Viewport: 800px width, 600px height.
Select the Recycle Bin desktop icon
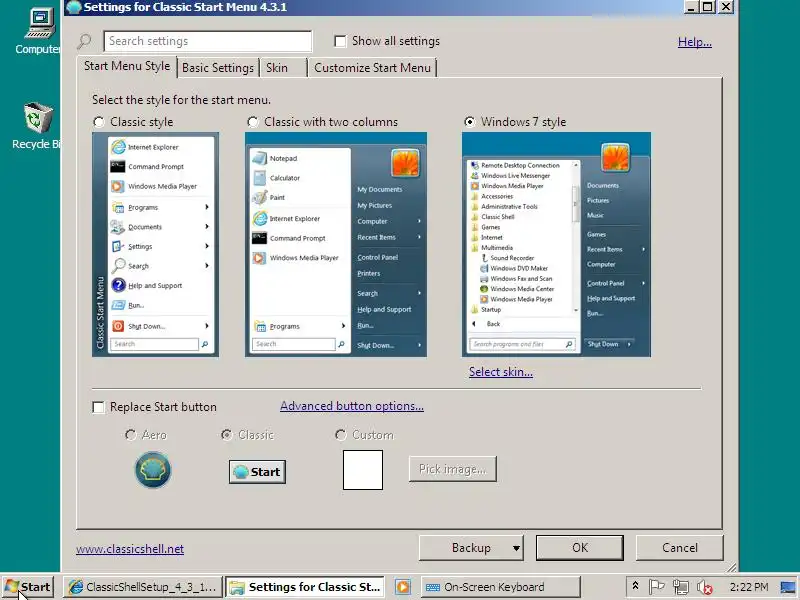coord(36,126)
